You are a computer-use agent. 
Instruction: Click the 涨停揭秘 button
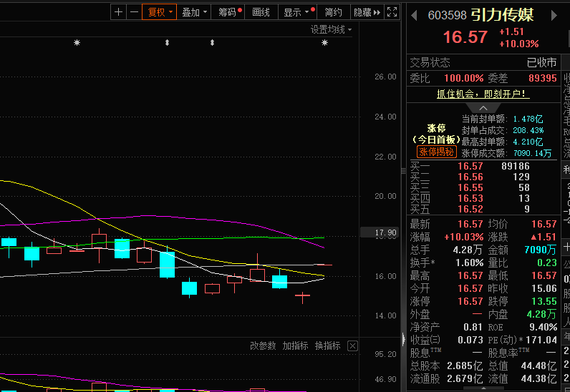(437, 152)
